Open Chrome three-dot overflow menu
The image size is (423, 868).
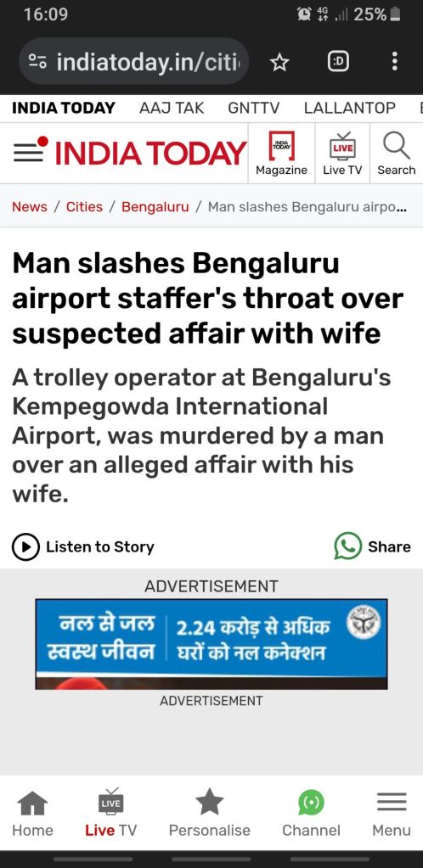click(395, 61)
